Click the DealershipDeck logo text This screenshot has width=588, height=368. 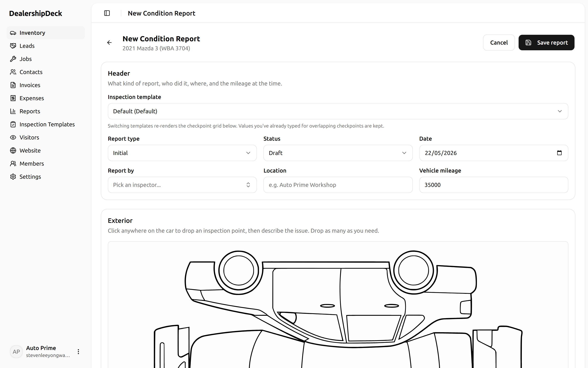click(36, 13)
